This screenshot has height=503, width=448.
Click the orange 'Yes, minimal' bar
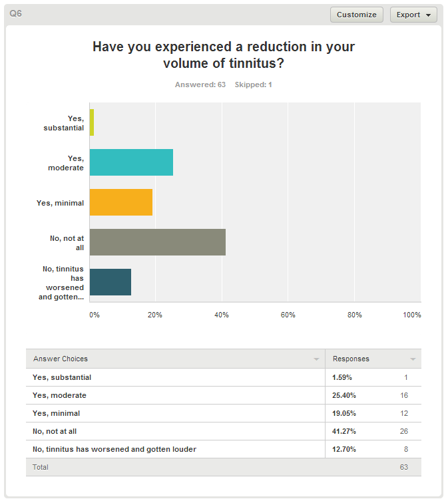tap(120, 202)
